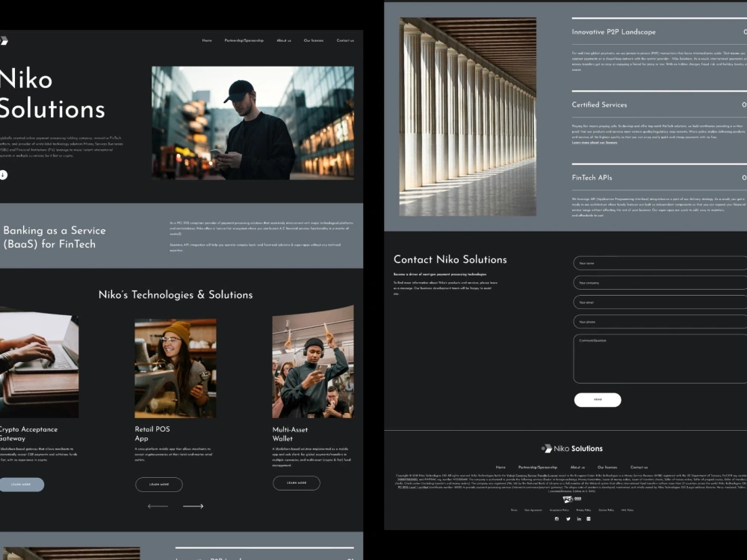The height and width of the screenshot is (560, 747).
Task: Open Instagram icon in footer
Action: (x=557, y=519)
